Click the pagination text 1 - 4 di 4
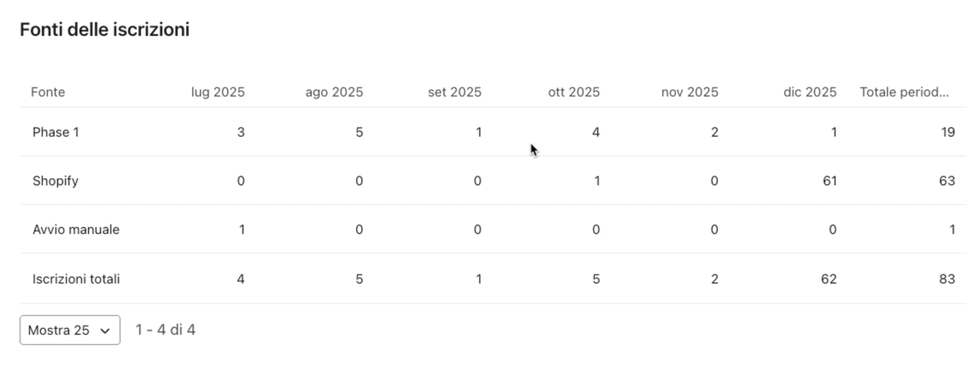Screen dimensions: 980x374 pyautogui.click(x=165, y=330)
